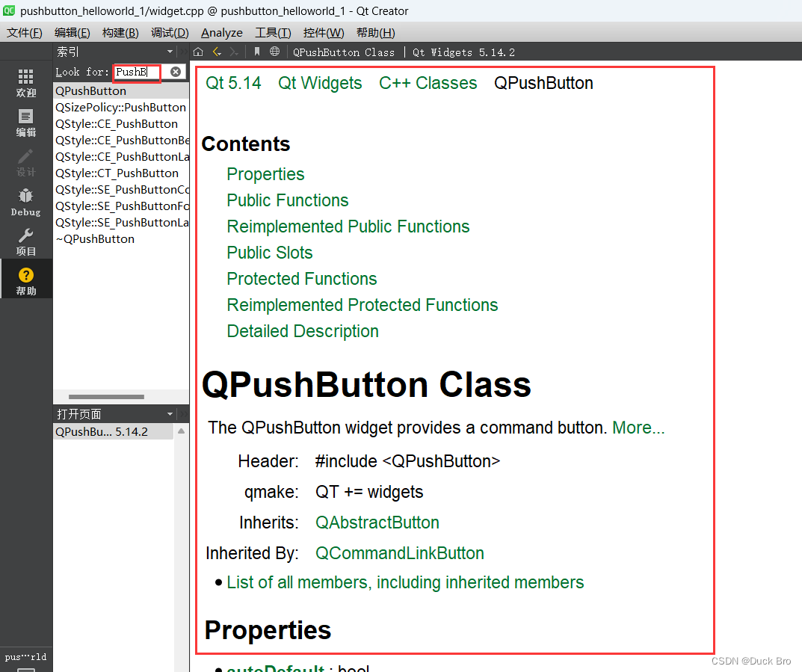This screenshot has height=672, width=802.
Task: Navigate back in help history
Action: pyautogui.click(x=217, y=52)
